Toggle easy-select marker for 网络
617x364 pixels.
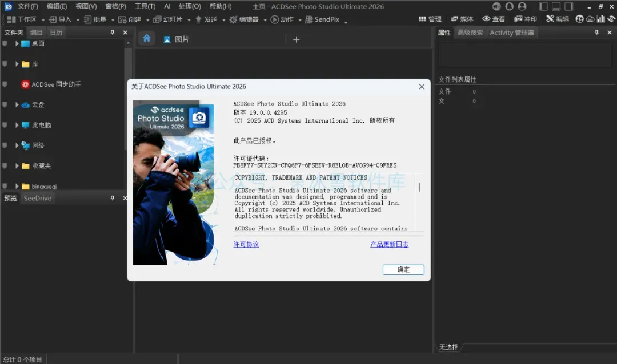[x=5, y=145]
